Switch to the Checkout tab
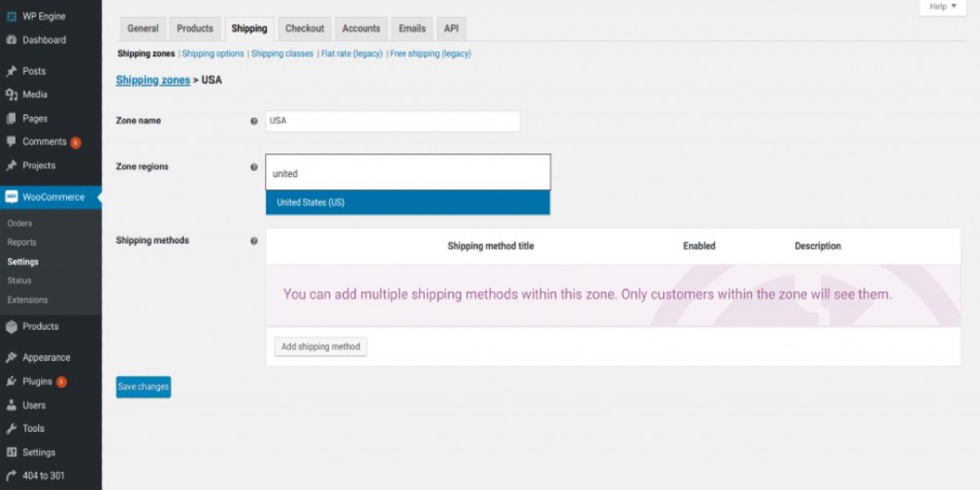 coord(305,29)
